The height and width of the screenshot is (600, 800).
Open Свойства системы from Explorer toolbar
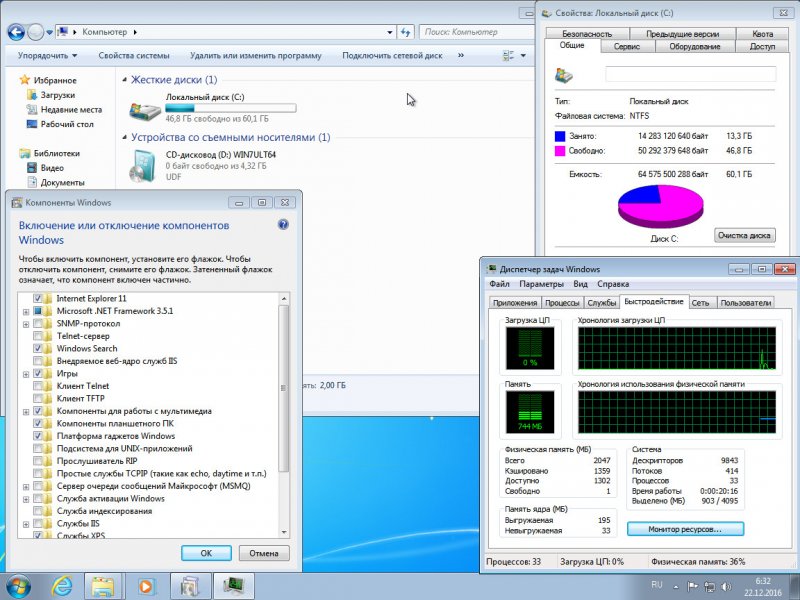[134, 56]
